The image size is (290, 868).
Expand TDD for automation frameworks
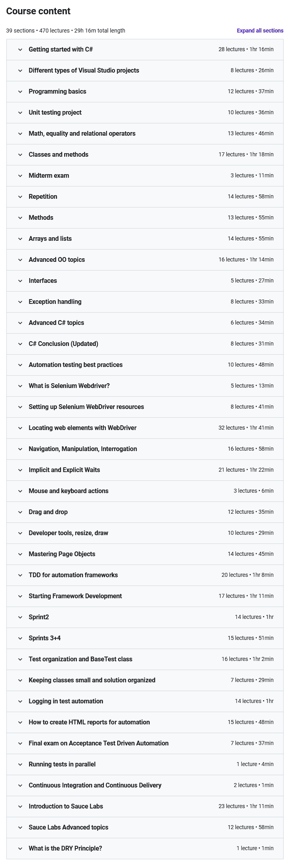pyautogui.click(x=73, y=575)
